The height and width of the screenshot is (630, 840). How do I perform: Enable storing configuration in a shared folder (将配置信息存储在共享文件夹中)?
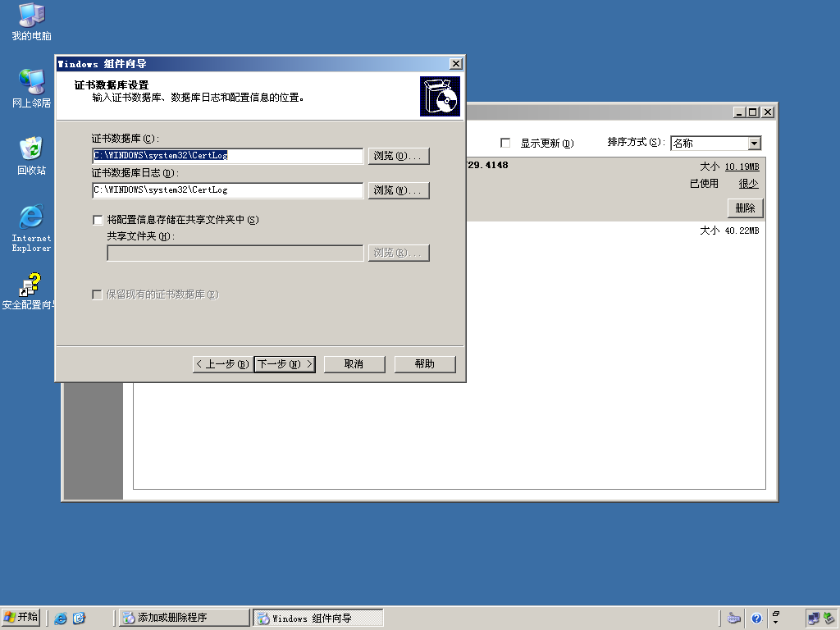coord(98,220)
